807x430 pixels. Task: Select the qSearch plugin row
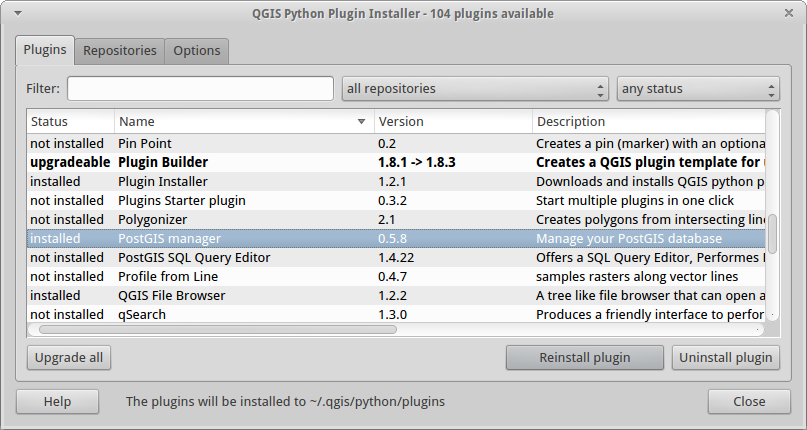(396, 314)
